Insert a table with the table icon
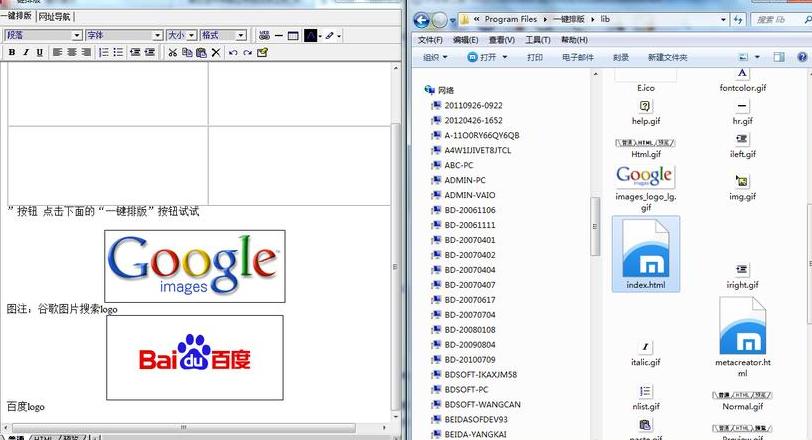 coord(293,35)
